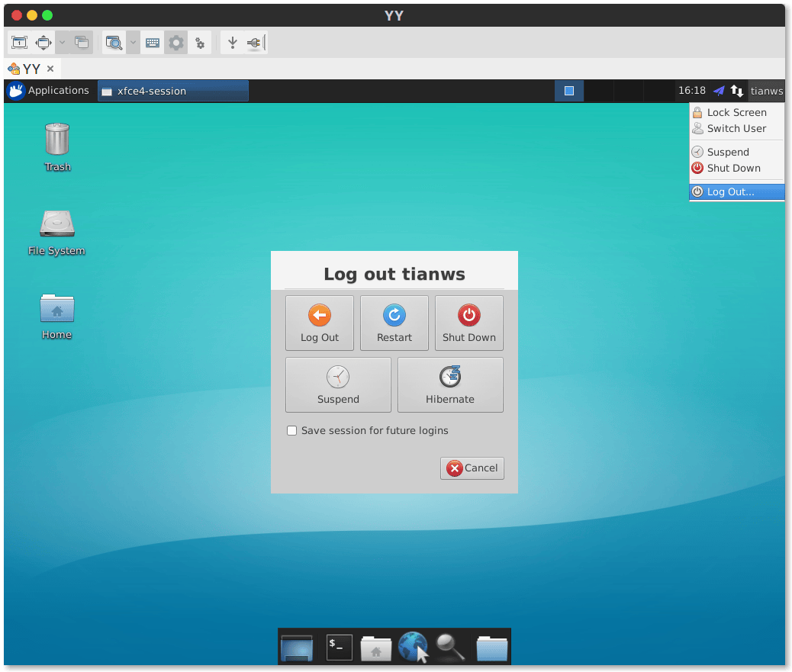Select Suspend in the logout dialog
This screenshot has height=672, width=792.
pos(338,384)
